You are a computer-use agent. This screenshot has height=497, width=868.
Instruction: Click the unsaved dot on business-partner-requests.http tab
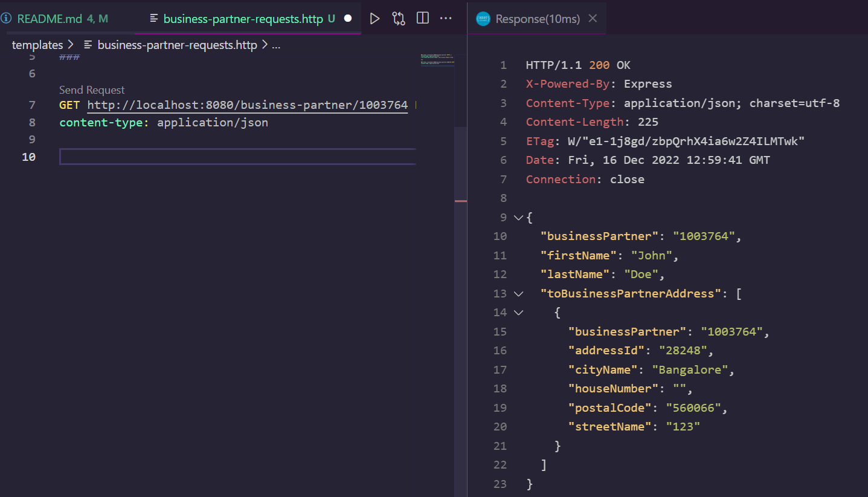[x=347, y=19]
